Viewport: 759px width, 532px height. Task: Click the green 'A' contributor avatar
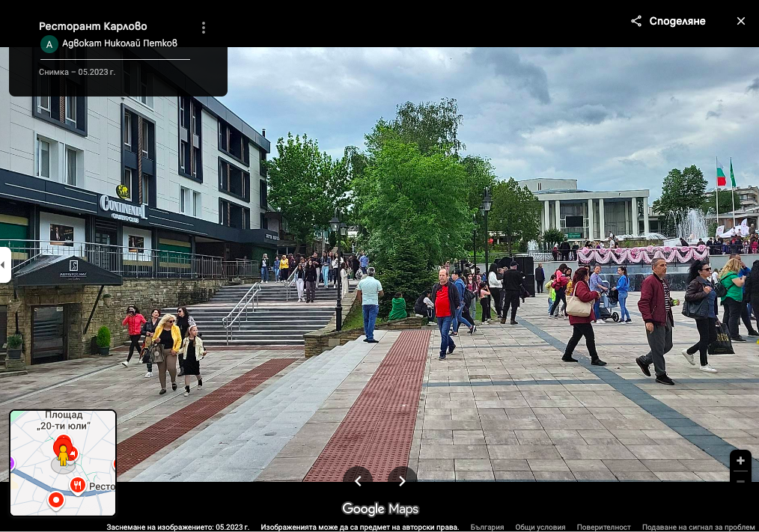pos(49,44)
